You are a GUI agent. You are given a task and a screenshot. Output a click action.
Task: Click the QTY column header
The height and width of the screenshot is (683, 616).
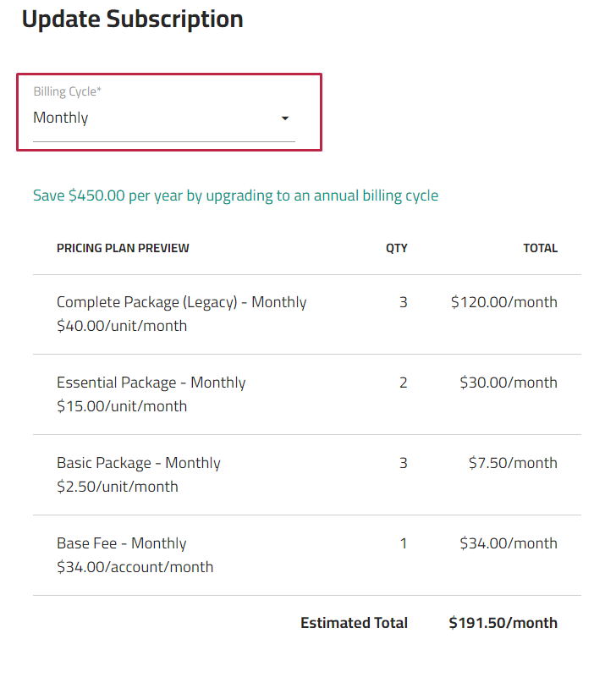397,248
